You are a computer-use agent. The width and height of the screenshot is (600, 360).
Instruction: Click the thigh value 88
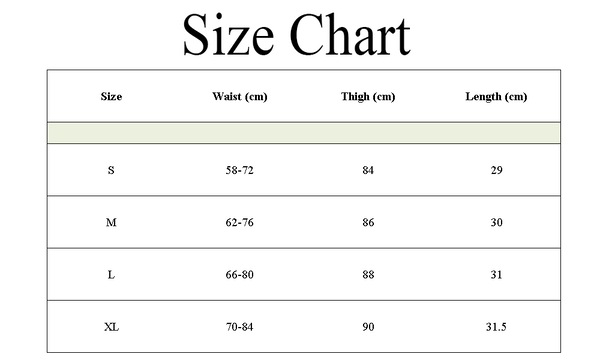368,275
